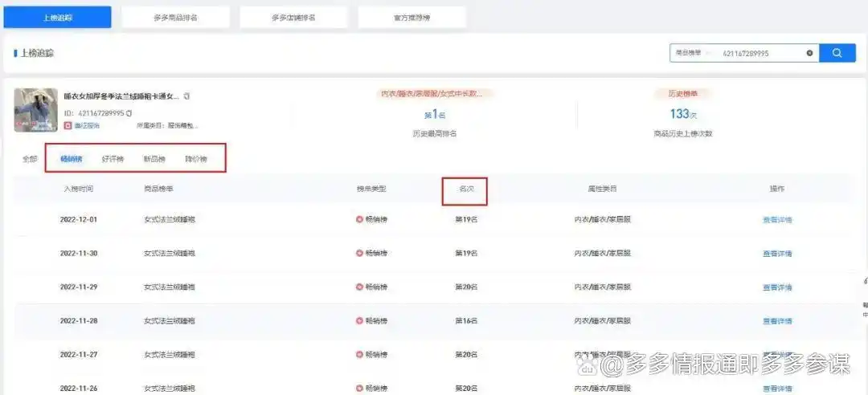This screenshot has width=868, height=395.
Task: Click the 畅销榜 icon in 2022-11-28 row
Action: click(359, 320)
